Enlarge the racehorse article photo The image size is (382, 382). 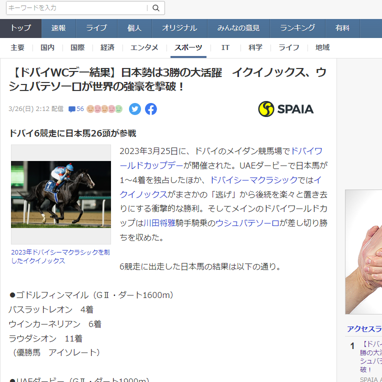61,194
